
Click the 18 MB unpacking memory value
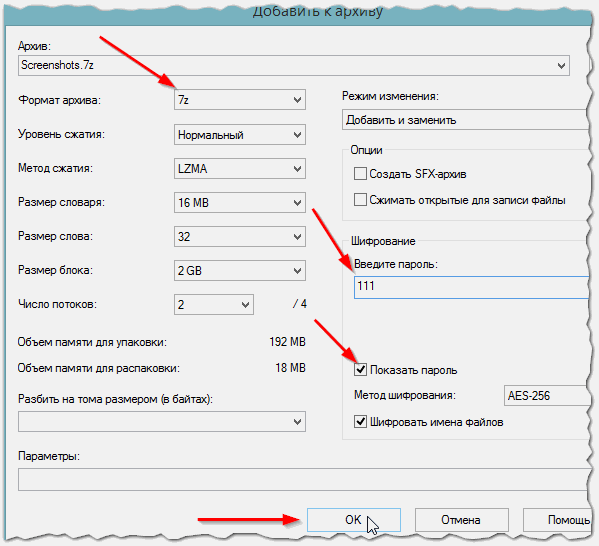click(x=290, y=368)
